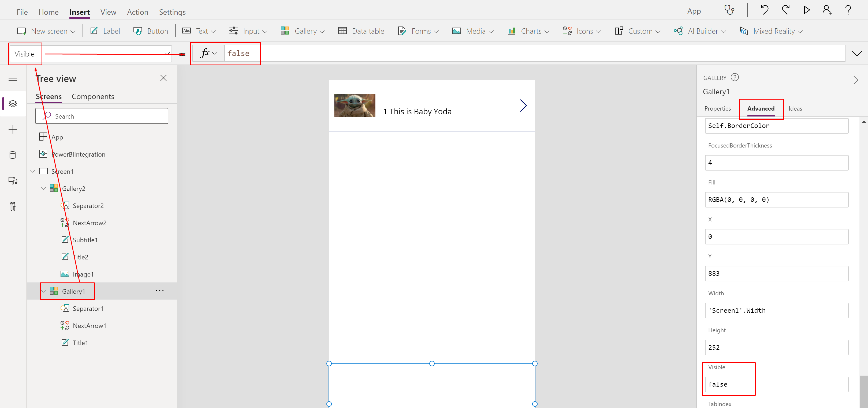The height and width of the screenshot is (408, 868).
Task: Open the Advanced tools panel in left rail
Action: pos(13,206)
